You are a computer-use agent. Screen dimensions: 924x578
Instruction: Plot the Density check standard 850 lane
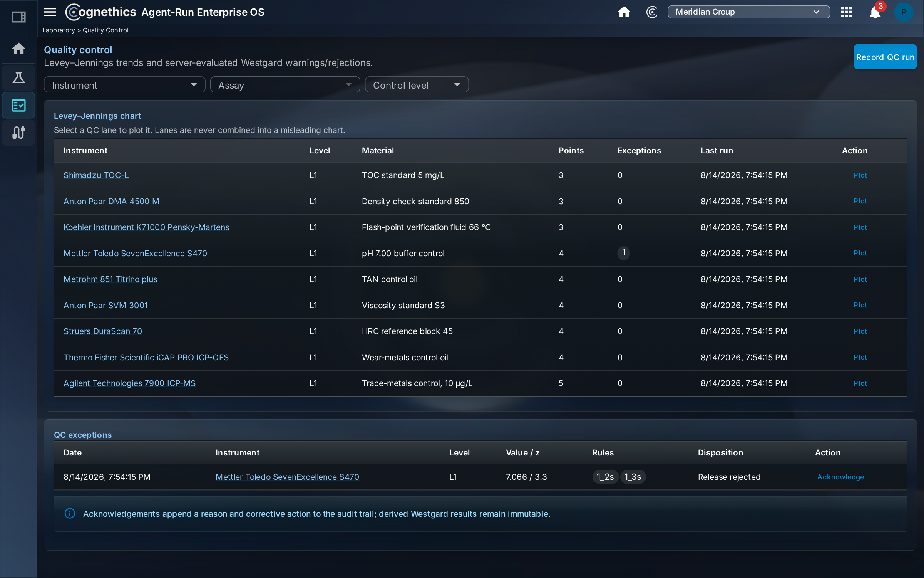tap(860, 201)
